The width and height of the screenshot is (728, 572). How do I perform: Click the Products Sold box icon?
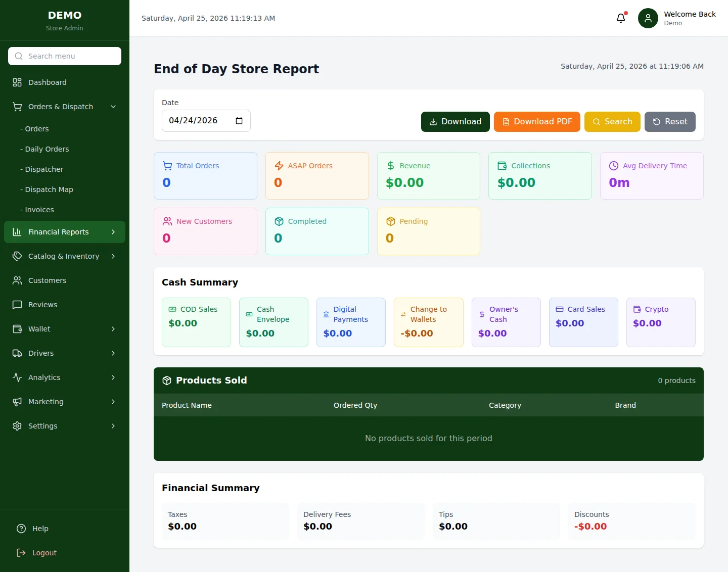pyautogui.click(x=167, y=380)
